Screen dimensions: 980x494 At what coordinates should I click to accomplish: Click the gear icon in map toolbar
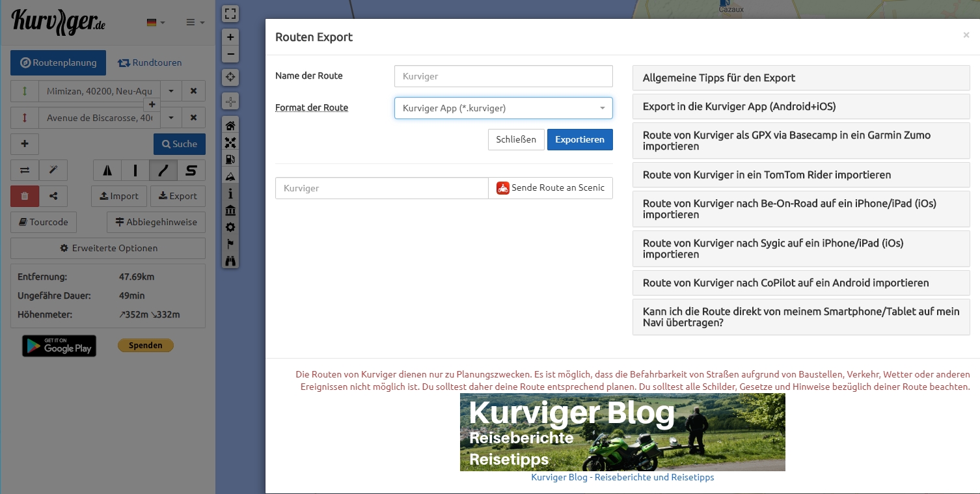click(x=230, y=227)
